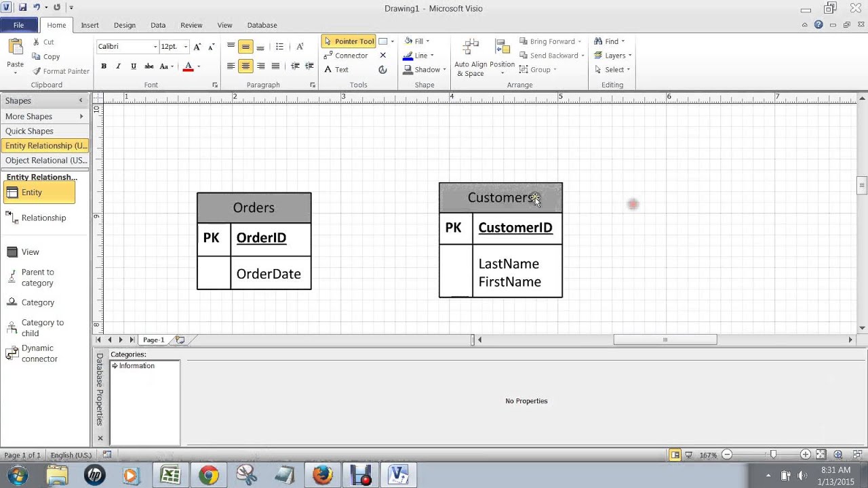
Task: Select the Connector tool
Action: point(346,56)
